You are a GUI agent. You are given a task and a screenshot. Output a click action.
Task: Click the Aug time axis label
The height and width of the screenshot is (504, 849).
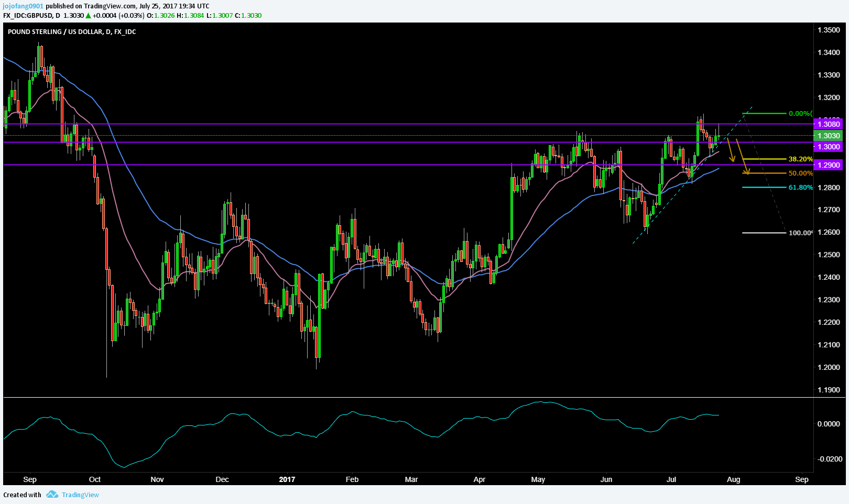(x=734, y=479)
